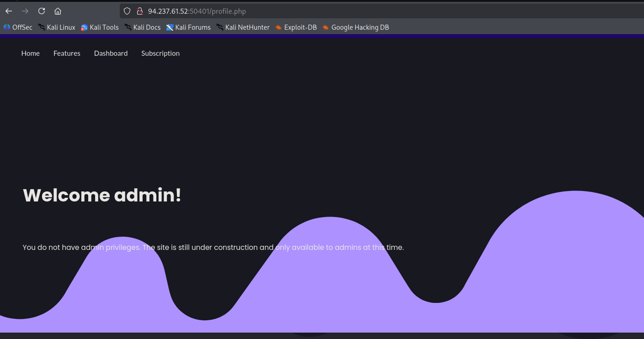Open the shield tracking protection icon
644x339 pixels.
coord(128,11)
